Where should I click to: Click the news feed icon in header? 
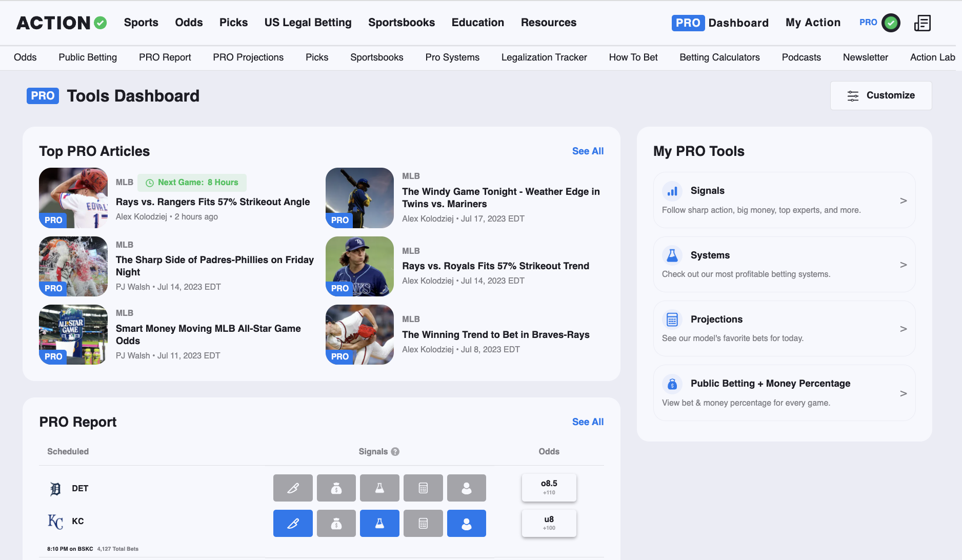[x=923, y=23]
